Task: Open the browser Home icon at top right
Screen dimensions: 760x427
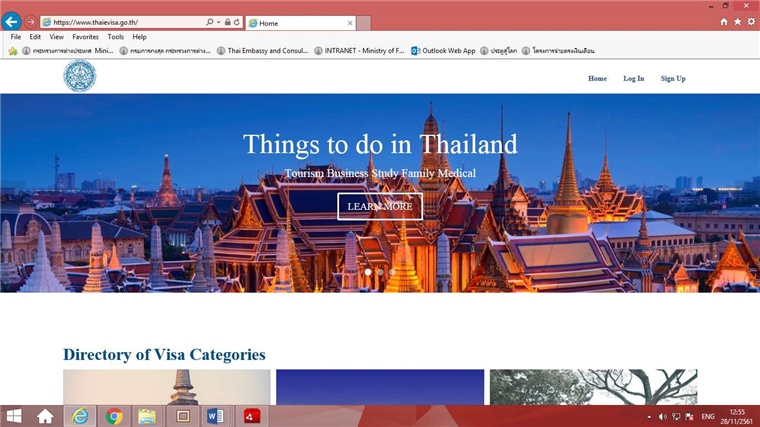Action: click(x=724, y=22)
